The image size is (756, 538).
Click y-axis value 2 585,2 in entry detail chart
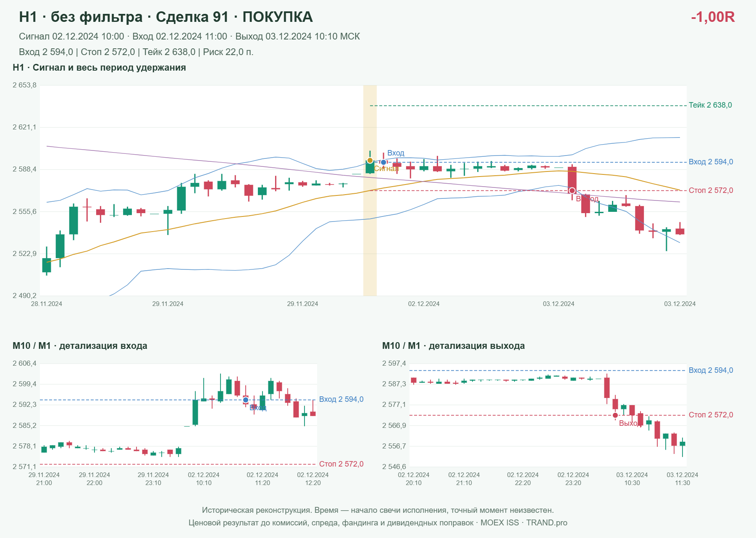24,426
